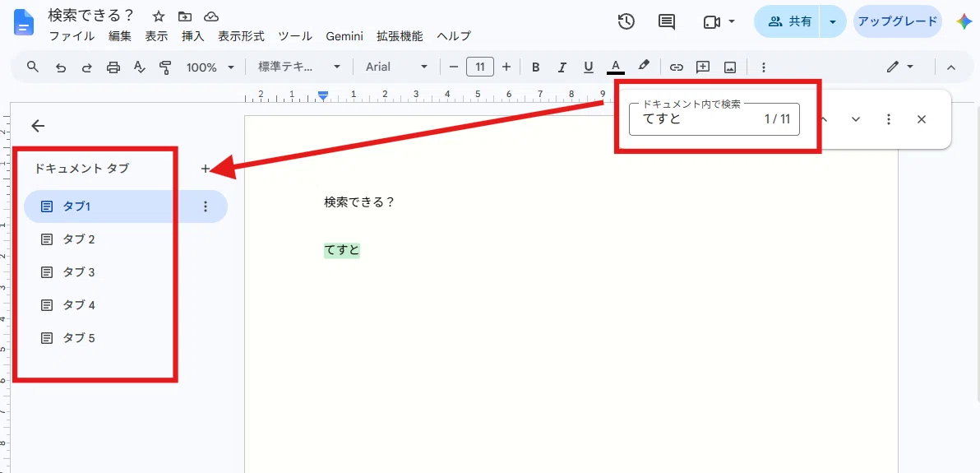Decrease the font size
This screenshot has height=473, width=980.
(454, 67)
